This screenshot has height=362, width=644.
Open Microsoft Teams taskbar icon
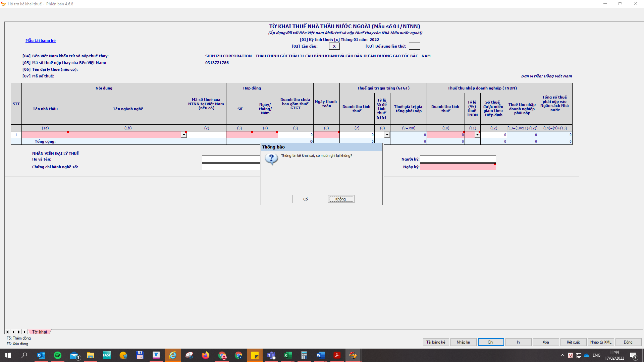271,355
